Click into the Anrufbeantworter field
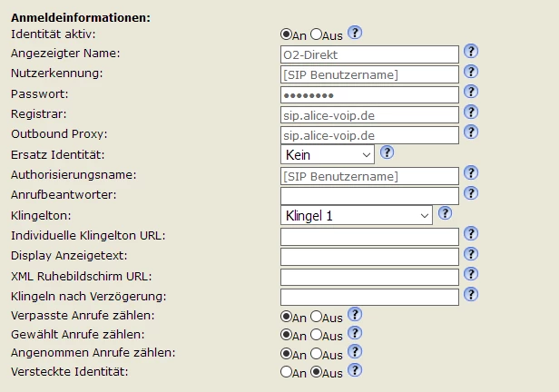This screenshot has width=559, height=392. click(369, 196)
